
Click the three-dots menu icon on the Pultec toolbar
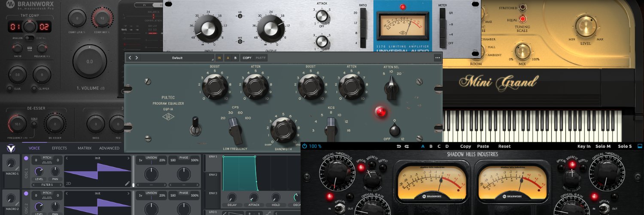tap(437, 58)
